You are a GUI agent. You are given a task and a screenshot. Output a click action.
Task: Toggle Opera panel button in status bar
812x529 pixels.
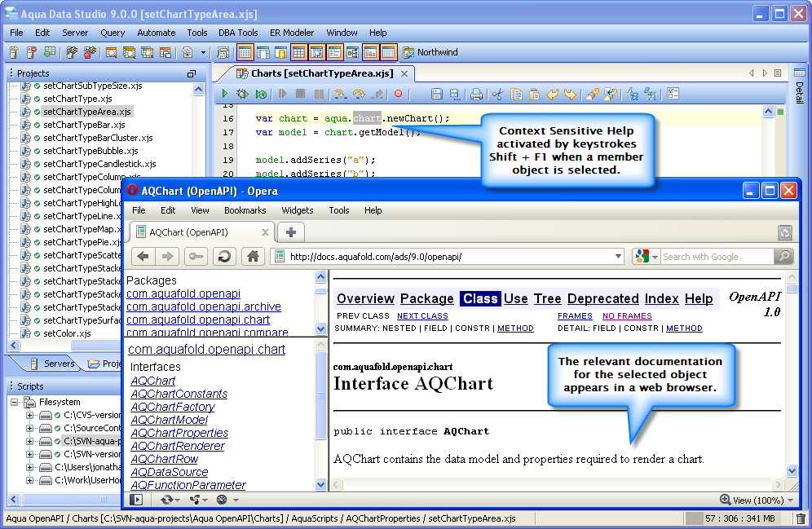(x=136, y=500)
